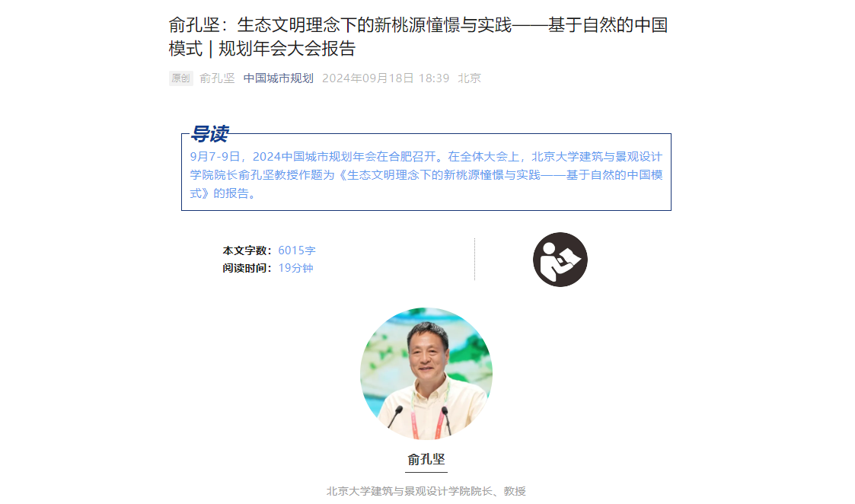Click the underline beneath the name caption
Screen dimensions: 855x504
(x=426, y=472)
